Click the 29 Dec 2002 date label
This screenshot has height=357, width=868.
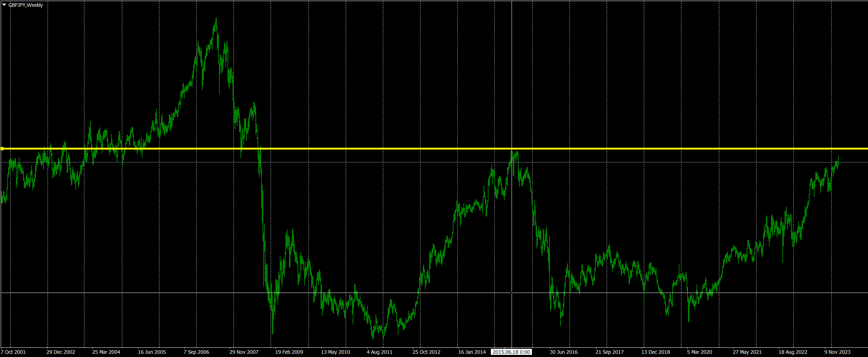coord(61,352)
